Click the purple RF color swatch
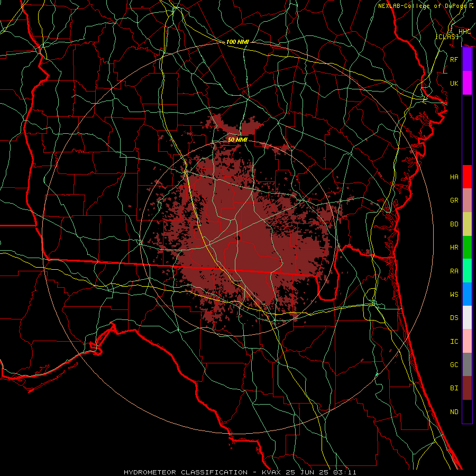The height and width of the screenshot is (476, 476). tap(467, 59)
